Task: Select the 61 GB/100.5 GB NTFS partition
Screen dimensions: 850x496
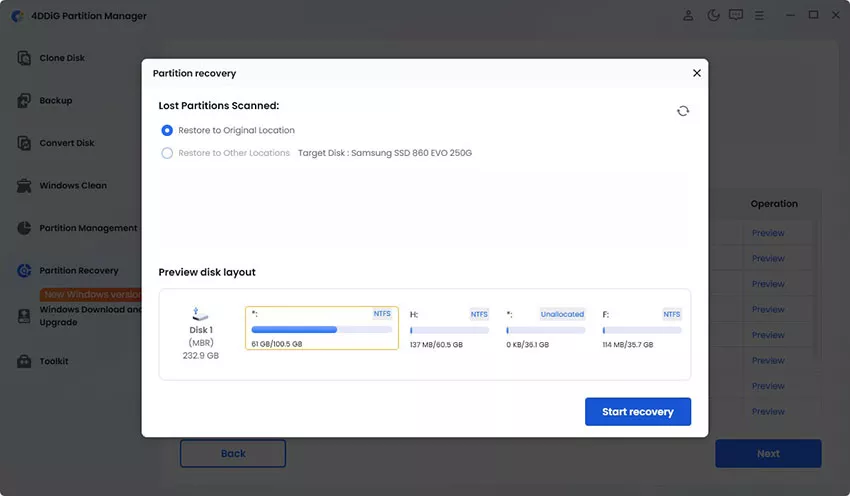Action: coord(321,328)
